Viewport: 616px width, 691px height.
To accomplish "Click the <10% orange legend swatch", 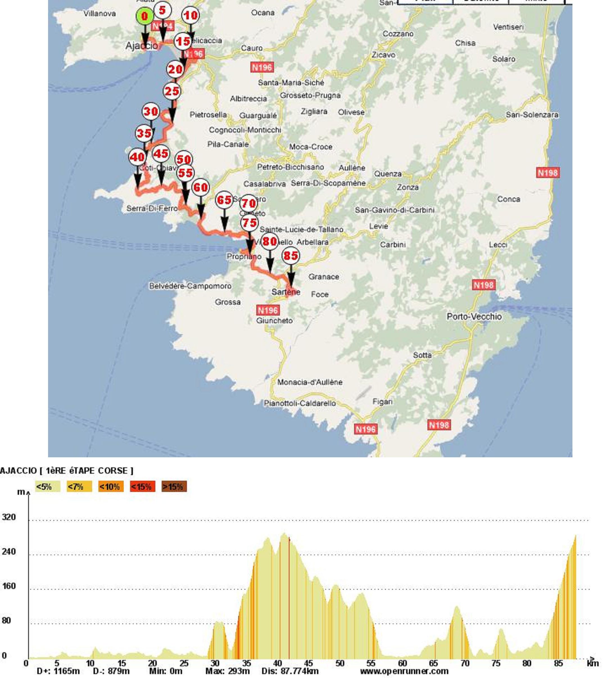I will (x=111, y=487).
